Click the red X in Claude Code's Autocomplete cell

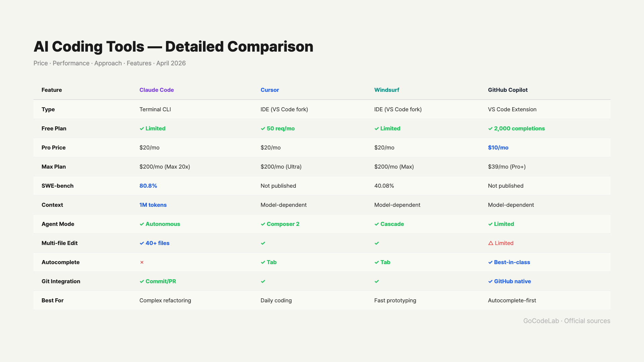pyautogui.click(x=142, y=262)
